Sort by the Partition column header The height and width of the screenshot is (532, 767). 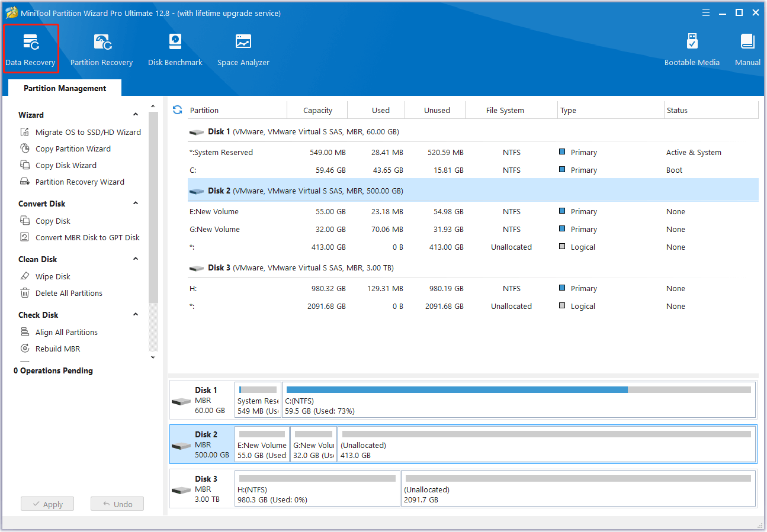(237, 110)
